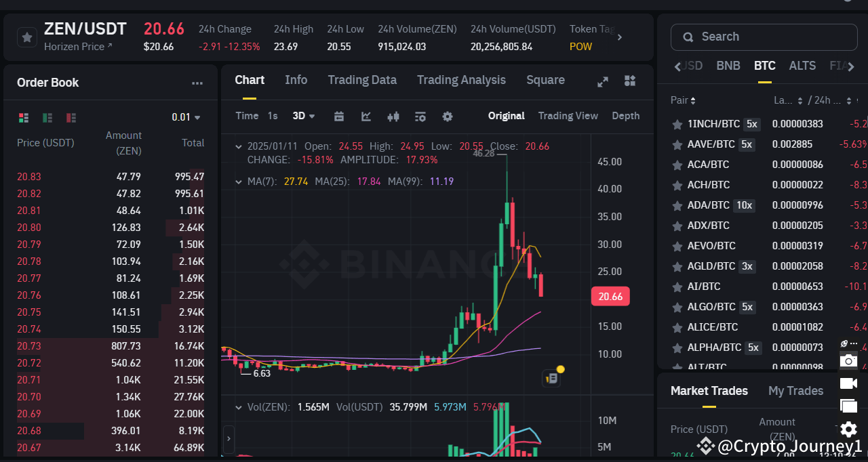Expand the chart to fullscreen
Viewport: 868px width, 462px height.
point(603,81)
